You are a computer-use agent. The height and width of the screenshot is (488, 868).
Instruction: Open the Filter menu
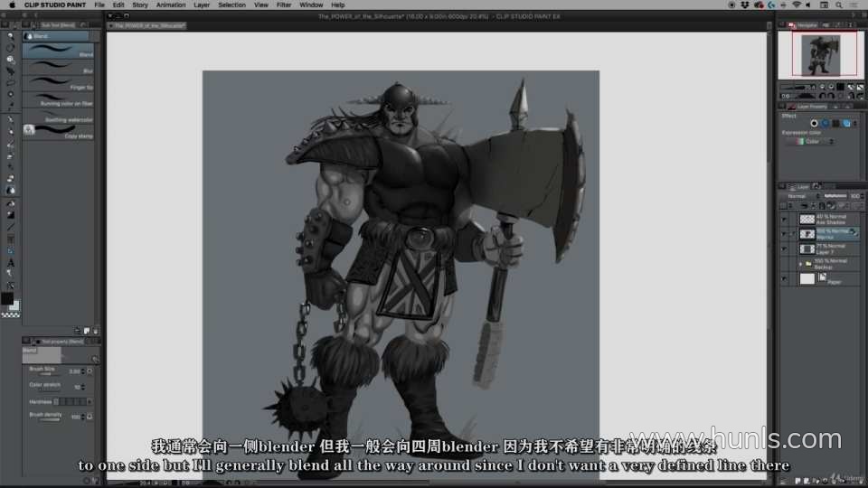[284, 5]
